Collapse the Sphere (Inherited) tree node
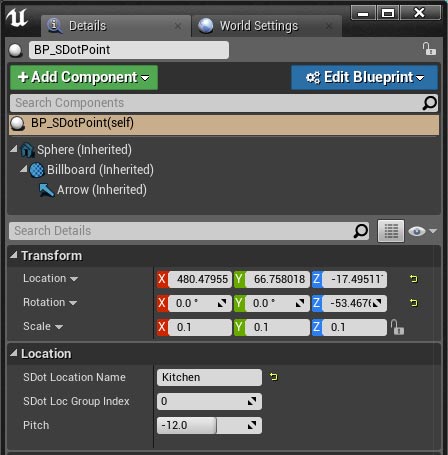This screenshot has width=448, height=455. pos(14,149)
